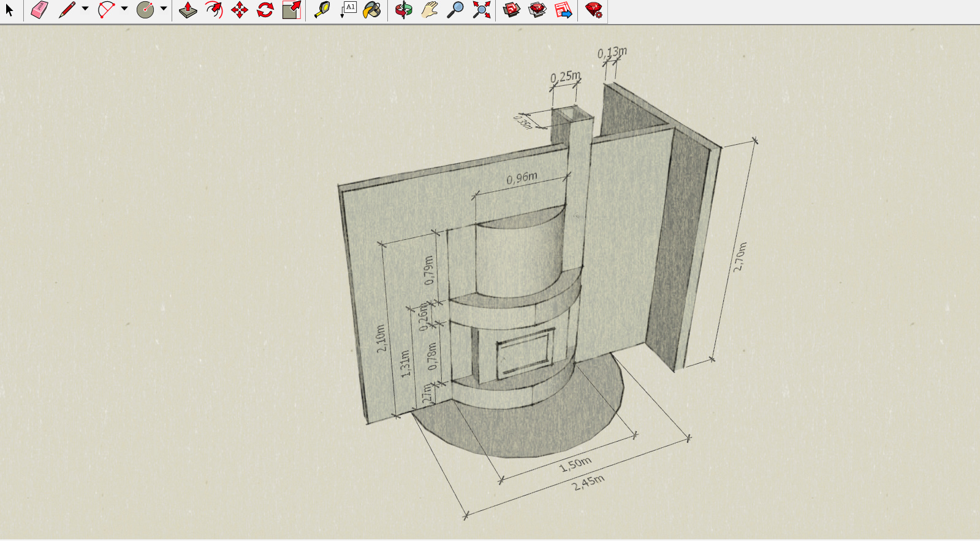The height and width of the screenshot is (541, 980).
Task: Open the Arc tool dropdown arrow
Action: [124, 9]
